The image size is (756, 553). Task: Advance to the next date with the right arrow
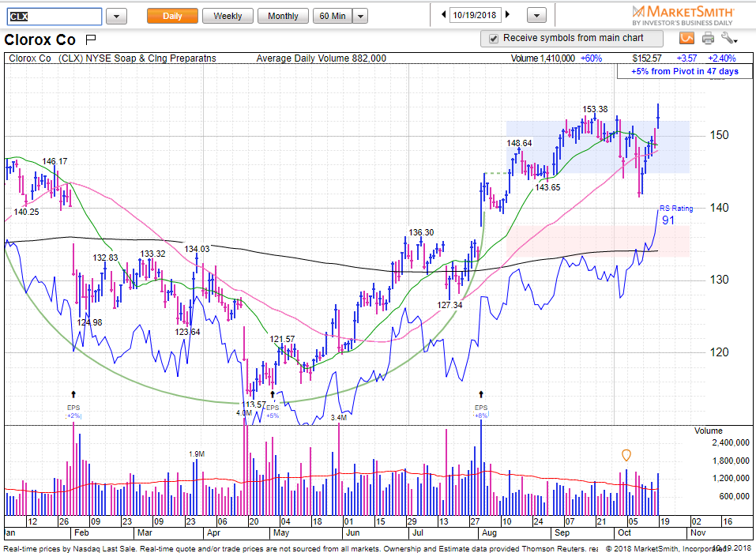click(x=507, y=15)
